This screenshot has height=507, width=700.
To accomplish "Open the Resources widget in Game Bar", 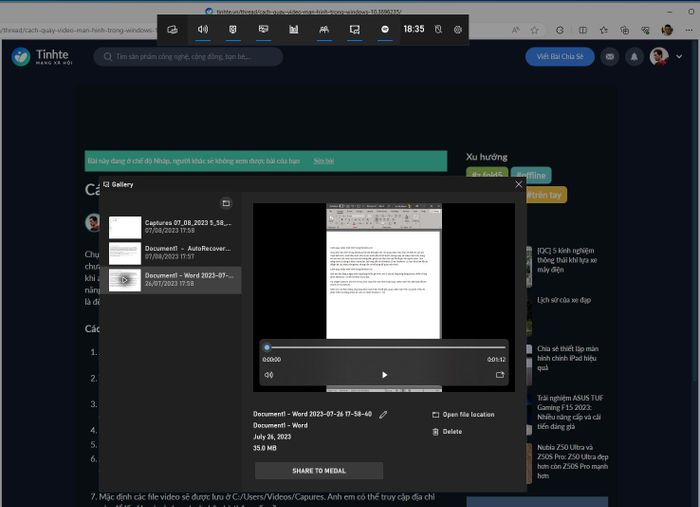I will click(x=293, y=29).
